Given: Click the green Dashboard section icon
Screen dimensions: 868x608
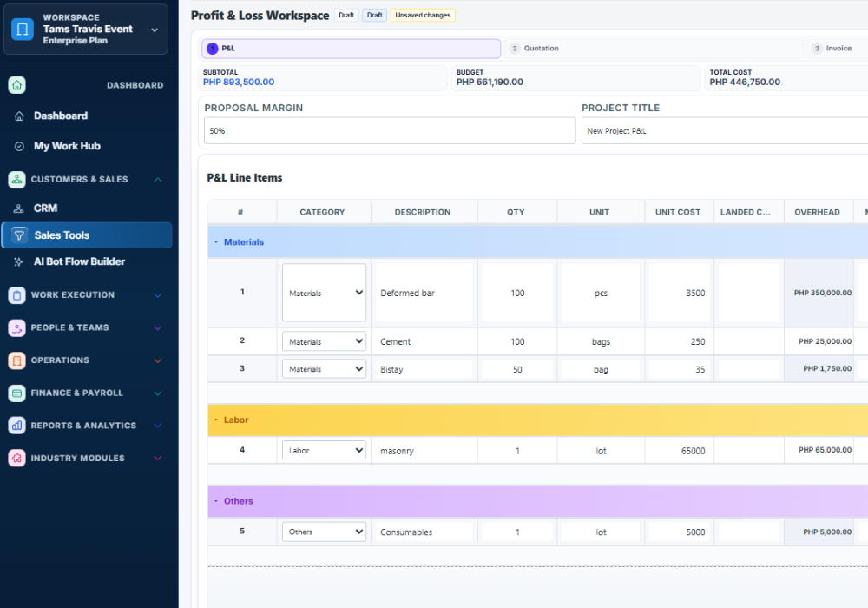Looking at the screenshot, I should [17, 85].
